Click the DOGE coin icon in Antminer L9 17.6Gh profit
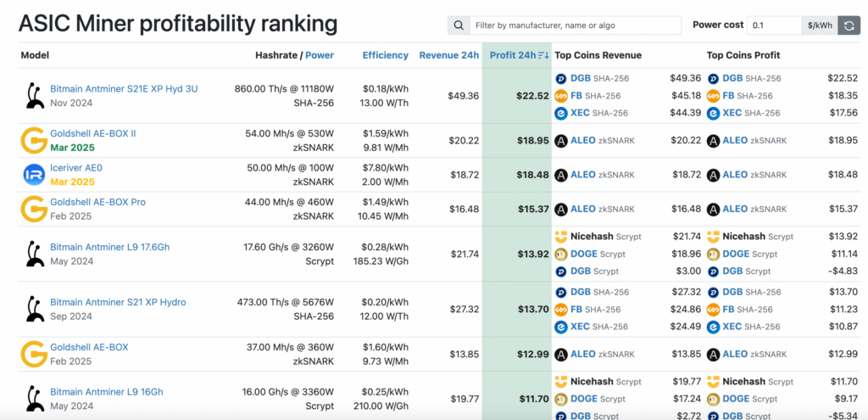Screen dimensions: 868x420 (714, 254)
